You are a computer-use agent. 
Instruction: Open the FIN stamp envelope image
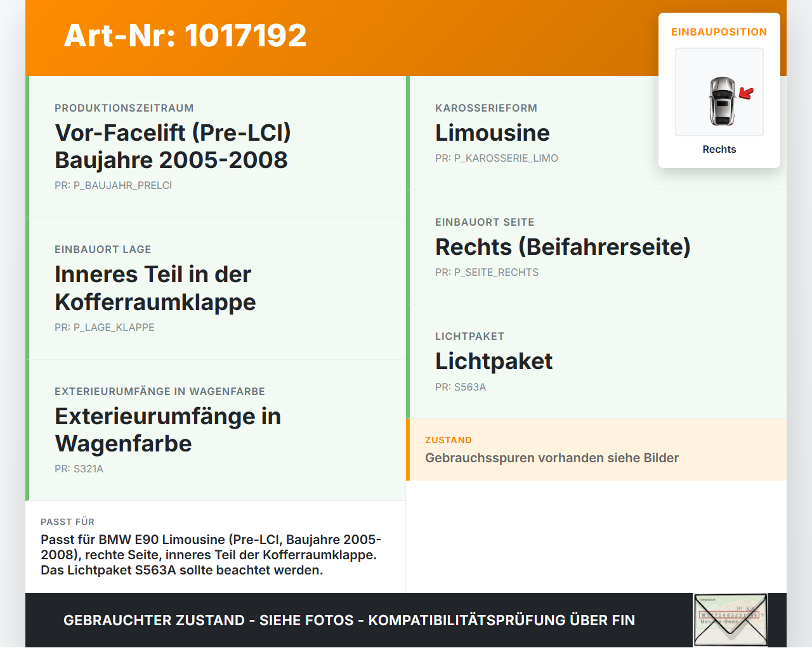click(x=730, y=619)
